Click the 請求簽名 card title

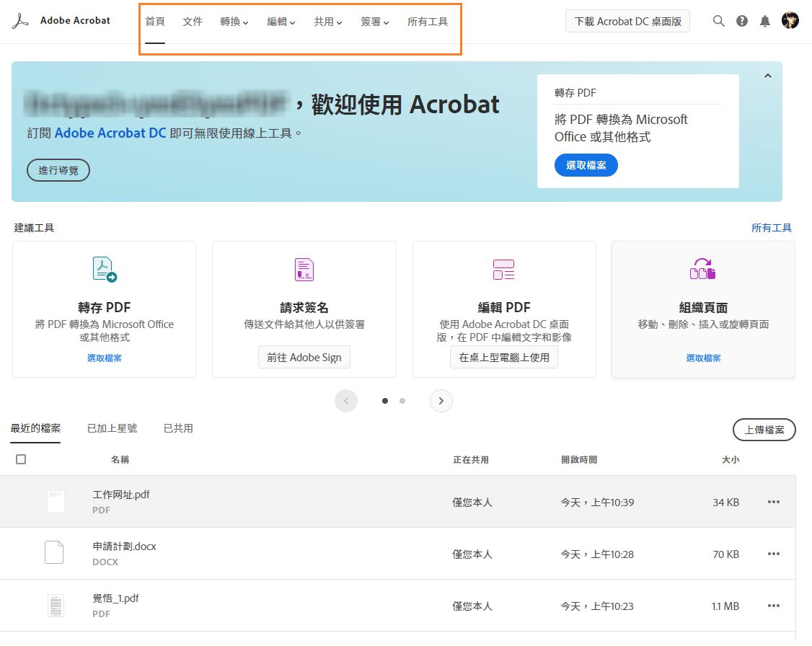pos(304,307)
